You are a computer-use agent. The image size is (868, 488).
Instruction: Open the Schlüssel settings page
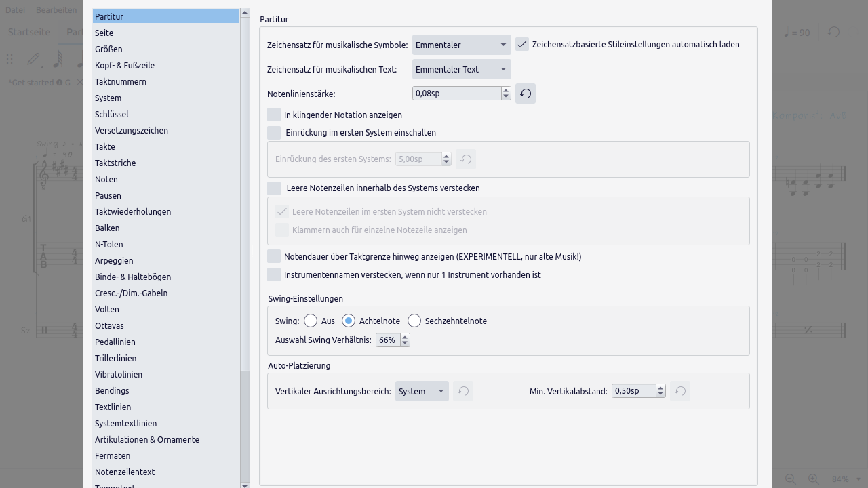click(x=112, y=115)
